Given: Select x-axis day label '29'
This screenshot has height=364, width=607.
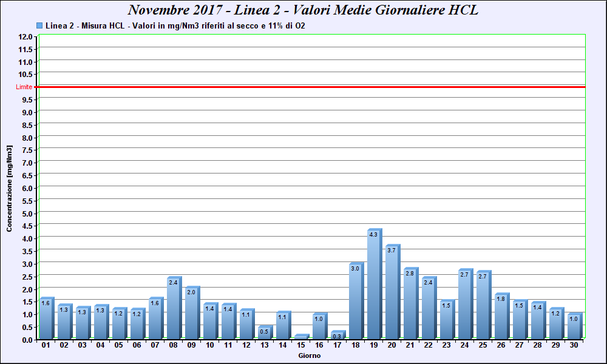Looking at the screenshot, I should pos(555,345).
